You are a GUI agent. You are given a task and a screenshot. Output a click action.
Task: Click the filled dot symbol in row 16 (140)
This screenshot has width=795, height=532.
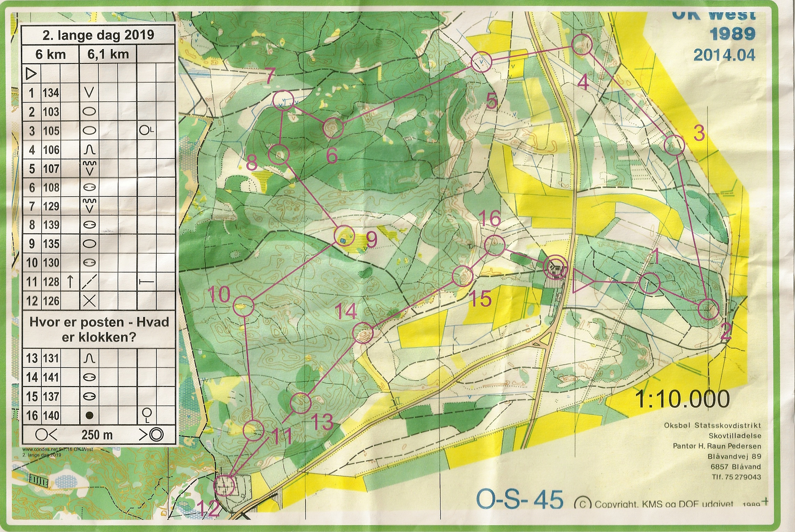click(x=90, y=415)
